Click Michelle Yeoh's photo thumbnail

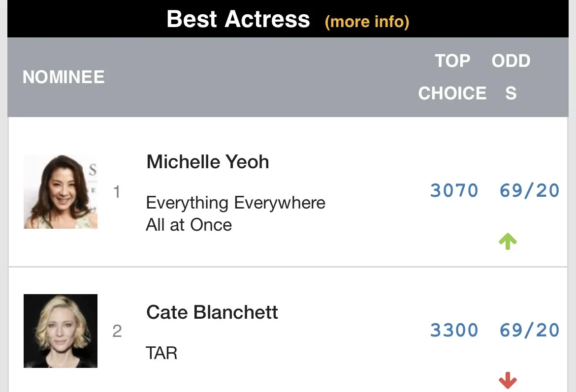(61, 192)
